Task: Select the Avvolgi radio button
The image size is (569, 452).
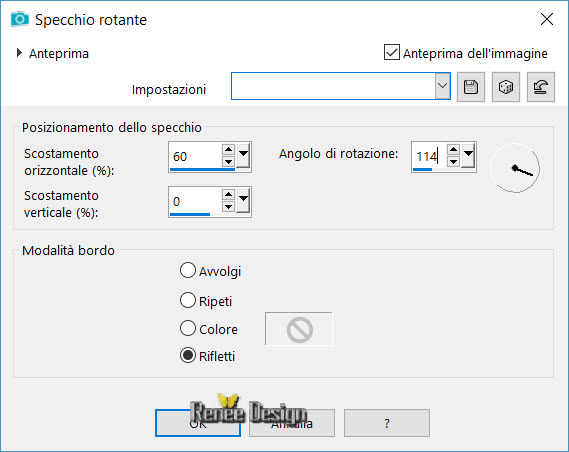Action: point(188,271)
